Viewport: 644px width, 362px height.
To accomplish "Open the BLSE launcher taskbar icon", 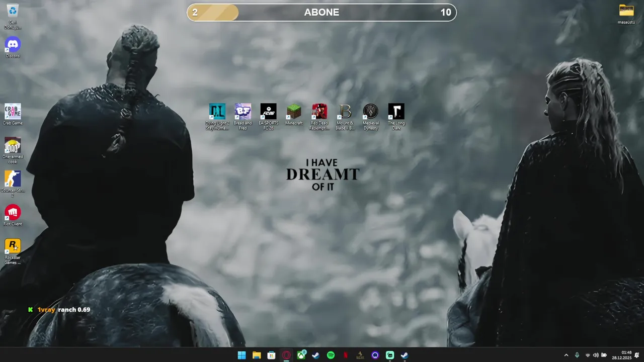I will (x=360, y=355).
